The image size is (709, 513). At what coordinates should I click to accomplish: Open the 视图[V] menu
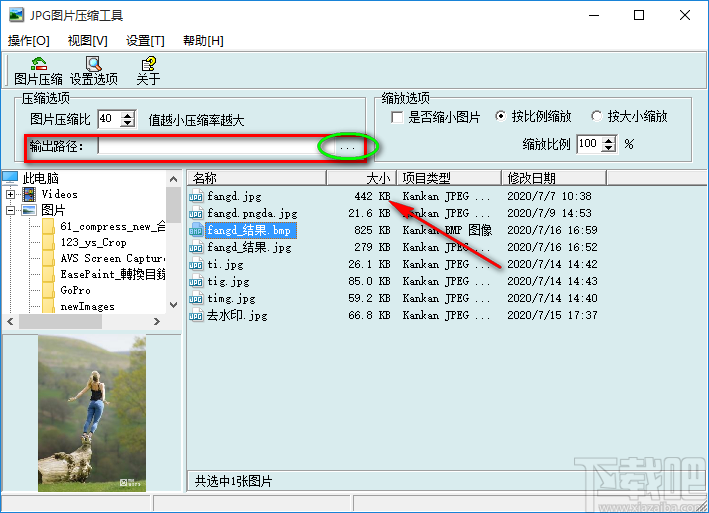pyautogui.click(x=88, y=41)
